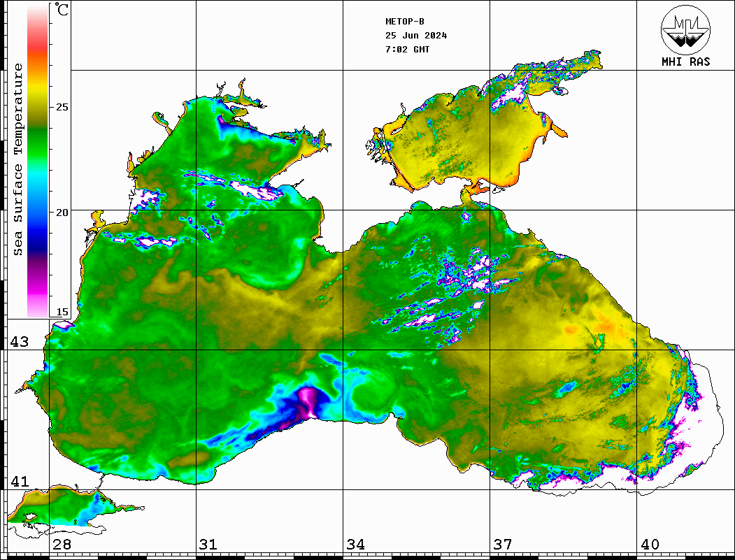The image size is (735, 560).
Task: Click the '15' value on color scale
Action: pyautogui.click(x=62, y=312)
